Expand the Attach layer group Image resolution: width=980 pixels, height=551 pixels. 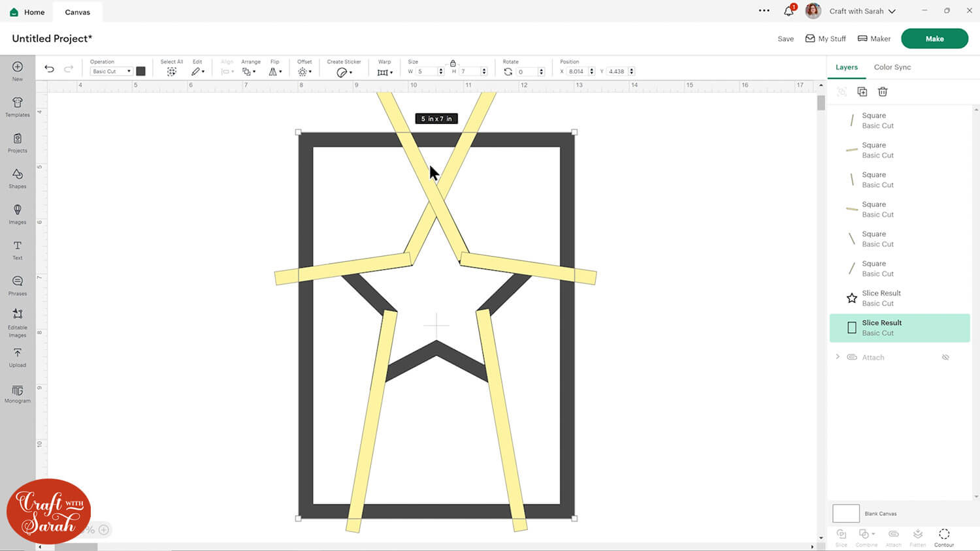pyautogui.click(x=838, y=357)
